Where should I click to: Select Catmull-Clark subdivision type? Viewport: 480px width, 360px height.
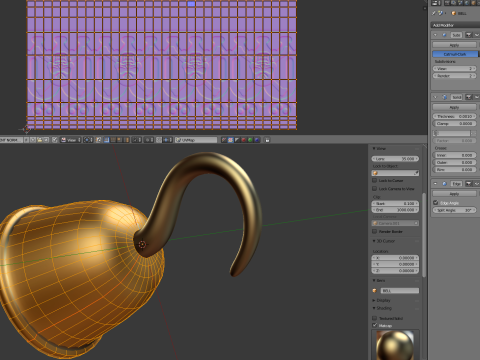tap(455, 54)
